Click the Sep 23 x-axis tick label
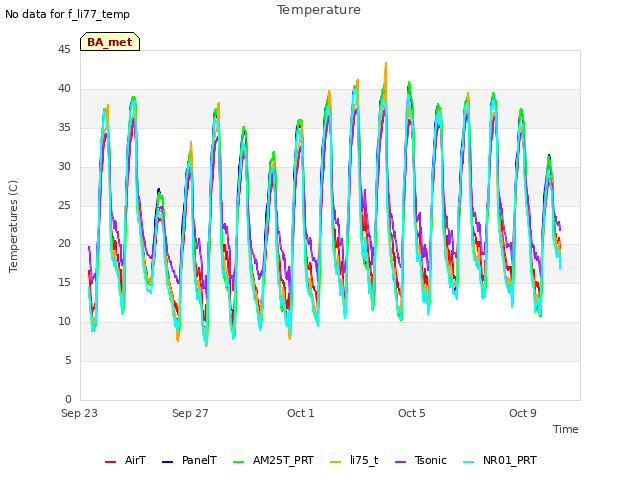This screenshot has width=640, height=480. [80, 413]
